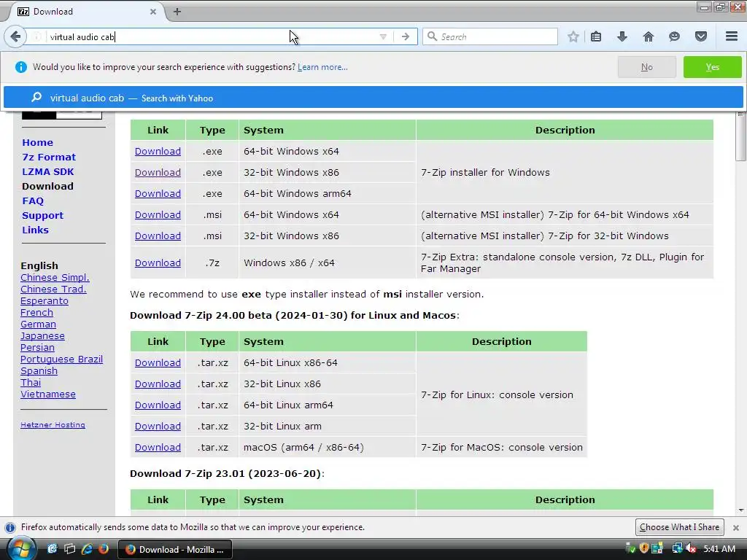Switch language to Japanese

pyautogui.click(x=42, y=335)
